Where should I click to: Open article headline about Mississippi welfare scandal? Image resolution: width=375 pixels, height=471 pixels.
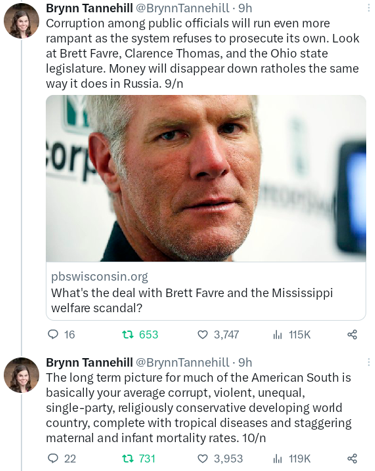tap(192, 300)
